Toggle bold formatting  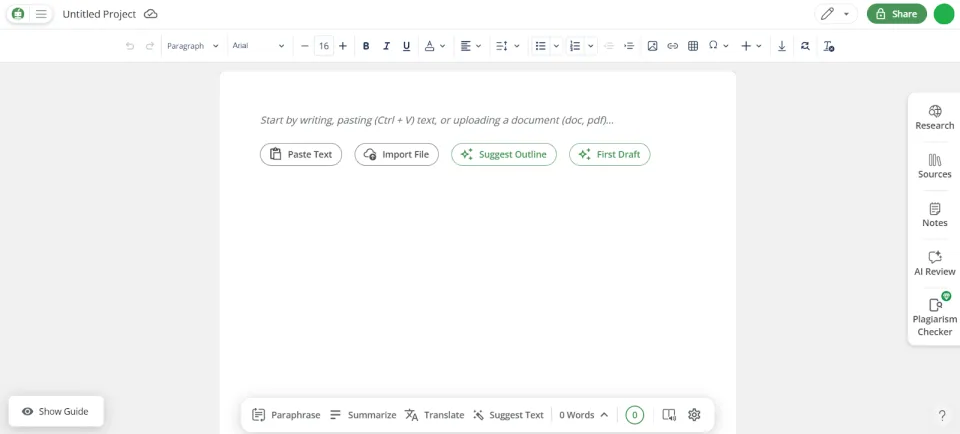click(x=366, y=46)
